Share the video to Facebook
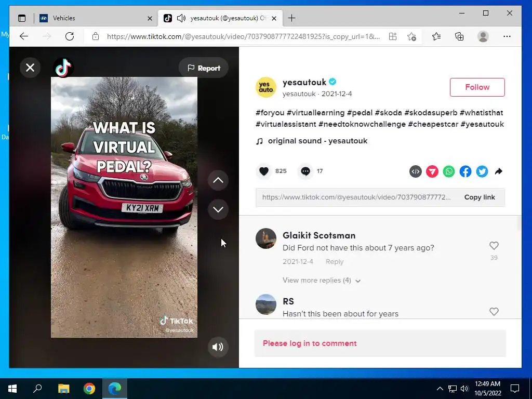532x399 pixels. coord(465,171)
